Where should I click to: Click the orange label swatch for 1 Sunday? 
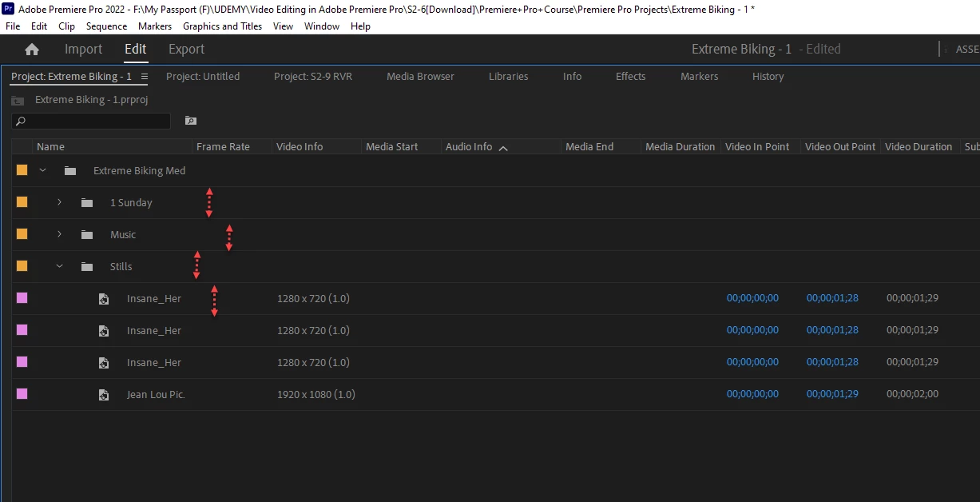click(22, 202)
